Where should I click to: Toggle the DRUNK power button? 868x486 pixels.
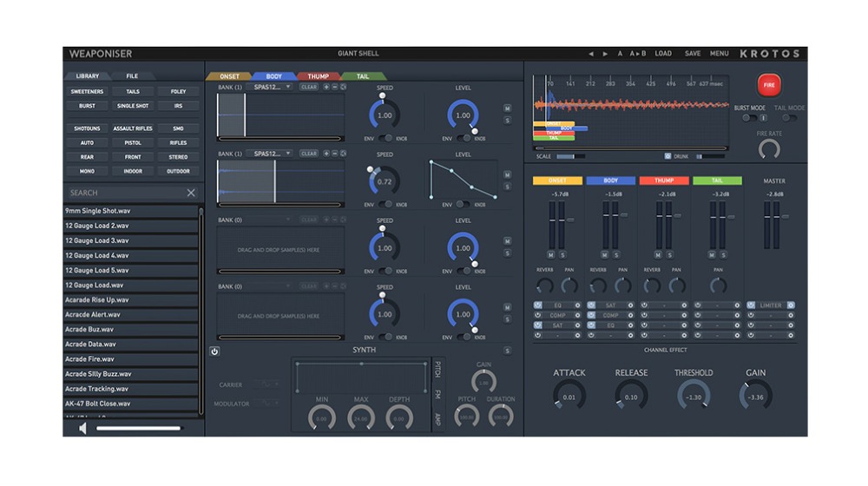(x=667, y=157)
